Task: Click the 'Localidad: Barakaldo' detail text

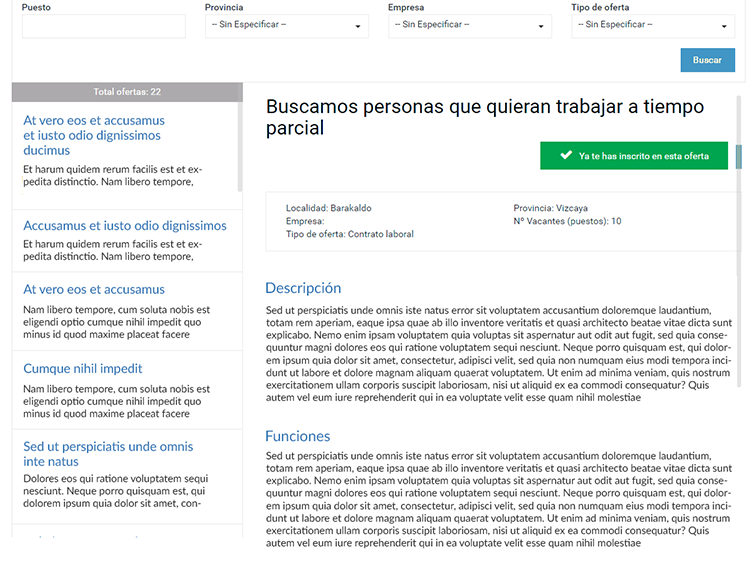Action: 328,208
